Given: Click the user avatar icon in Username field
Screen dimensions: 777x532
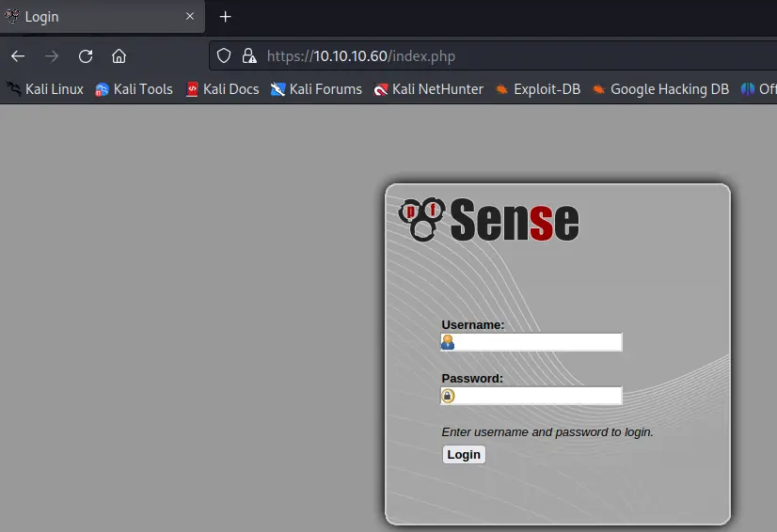Looking at the screenshot, I should (x=448, y=342).
